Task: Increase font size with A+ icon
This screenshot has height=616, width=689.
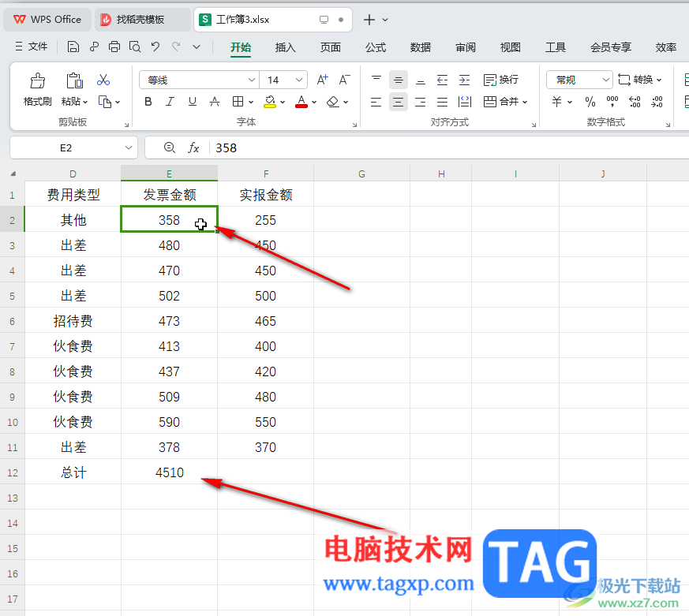Action: (x=322, y=80)
